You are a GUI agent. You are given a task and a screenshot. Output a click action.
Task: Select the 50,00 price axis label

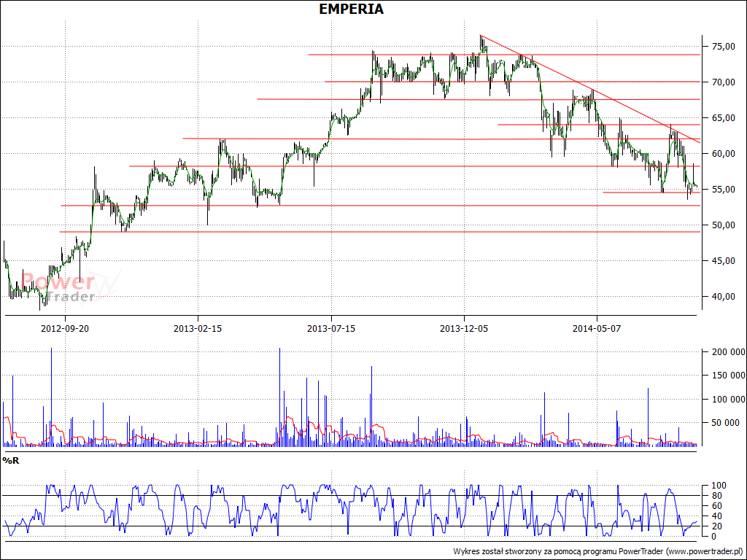(x=723, y=225)
